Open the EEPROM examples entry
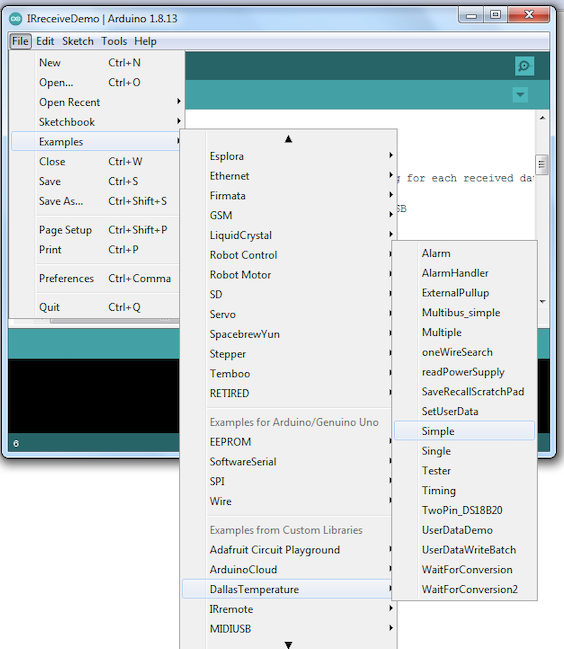The height and width of the screenshot is (649, 564). pyautogui.click(x=287, y=442)
